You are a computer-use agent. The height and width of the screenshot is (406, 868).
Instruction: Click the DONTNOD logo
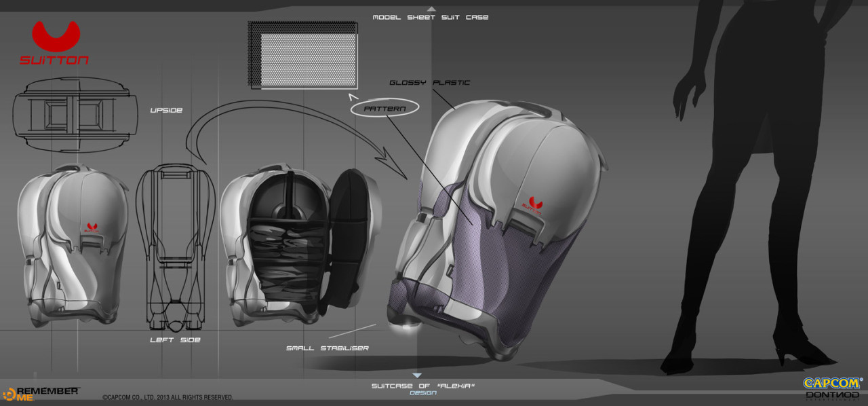pos(833,396)
